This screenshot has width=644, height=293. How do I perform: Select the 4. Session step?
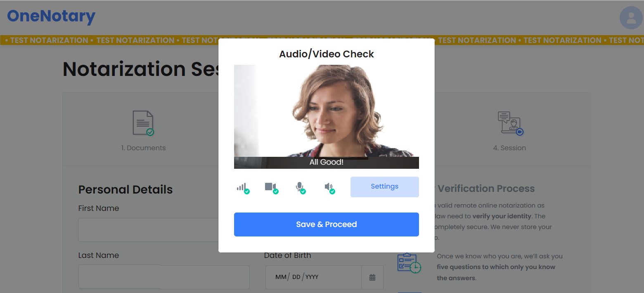(x=510, y=136)
